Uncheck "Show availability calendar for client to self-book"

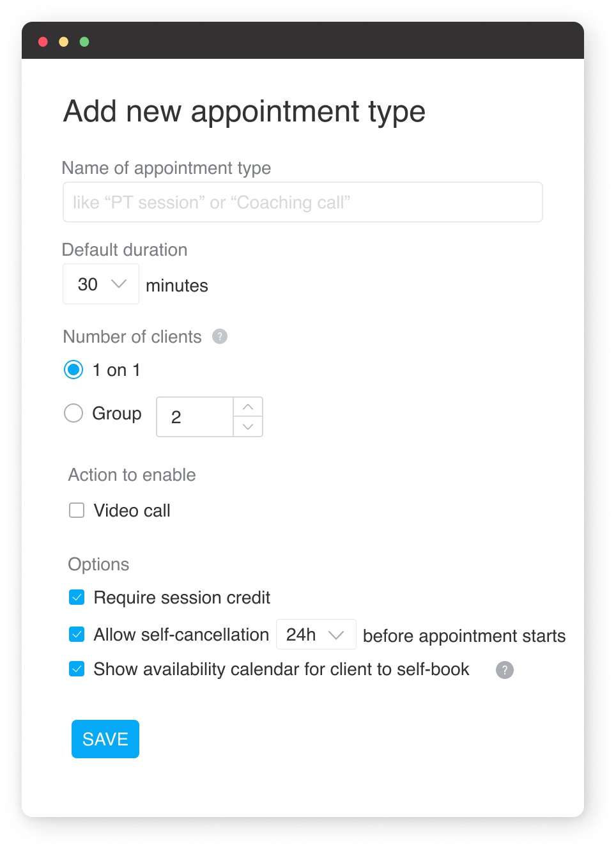[77, 669]
